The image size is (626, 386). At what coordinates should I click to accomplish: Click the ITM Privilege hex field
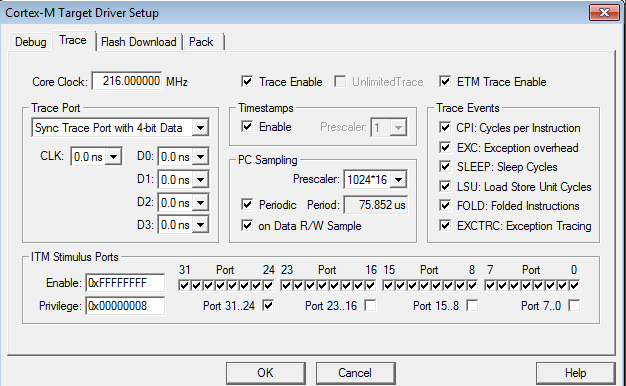(125, 306)
